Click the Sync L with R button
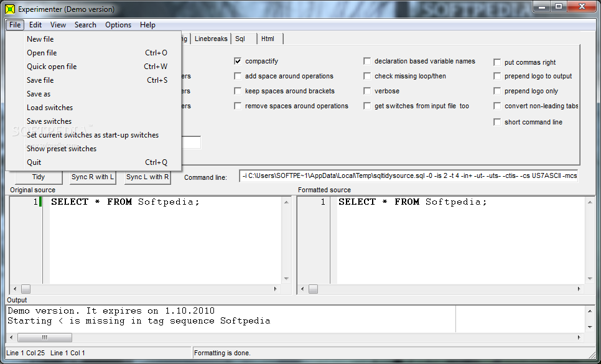This screenshot has width=601, height=364. 147,177
